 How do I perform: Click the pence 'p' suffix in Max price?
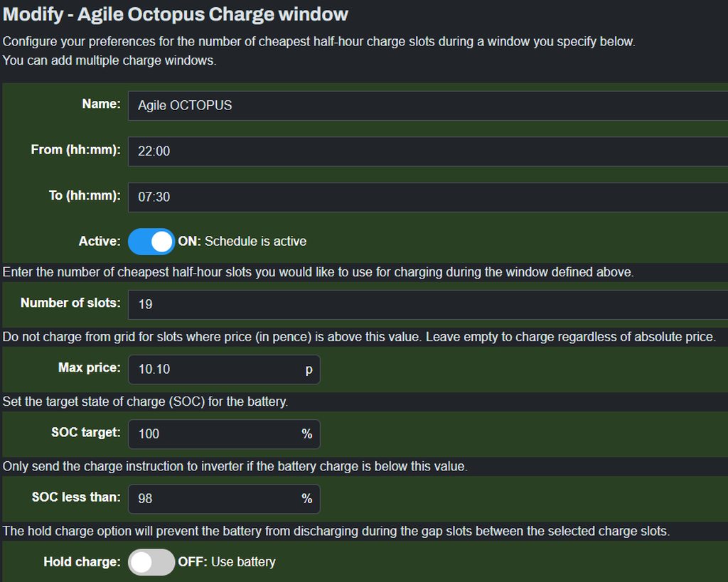(309, 370)
